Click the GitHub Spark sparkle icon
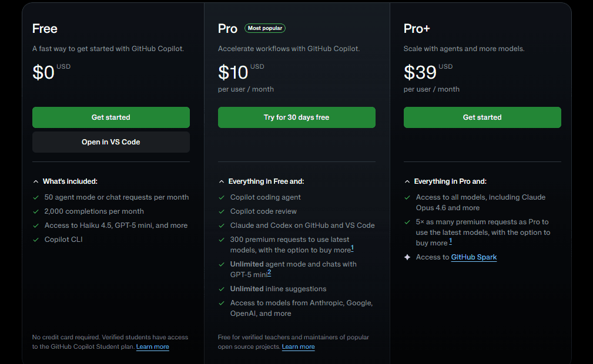This screenshot has height=364, width=593. point(407,257)
